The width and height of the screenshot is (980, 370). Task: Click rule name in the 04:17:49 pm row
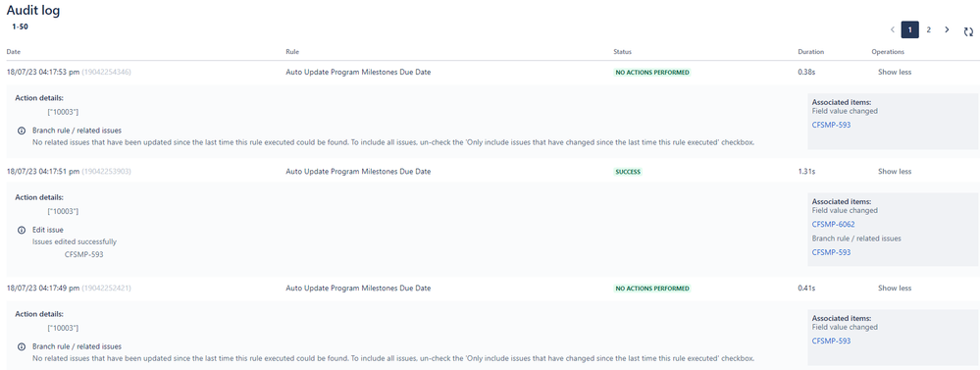(x=358, y=289)
